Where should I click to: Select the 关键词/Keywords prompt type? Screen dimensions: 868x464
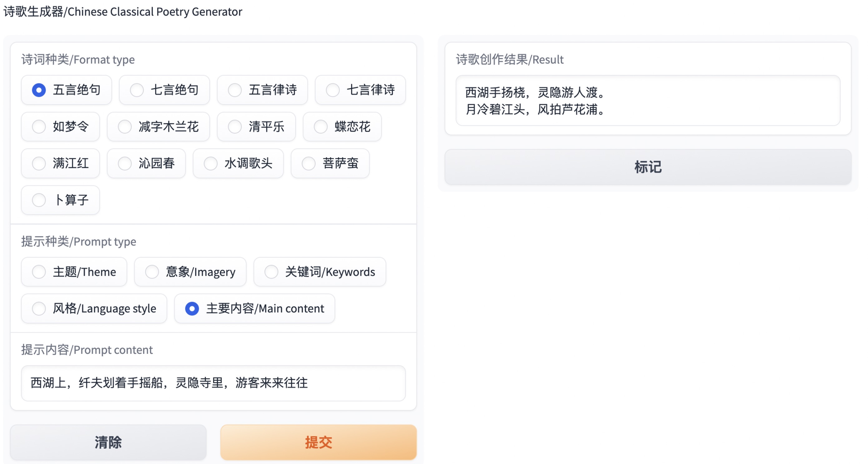271,272
